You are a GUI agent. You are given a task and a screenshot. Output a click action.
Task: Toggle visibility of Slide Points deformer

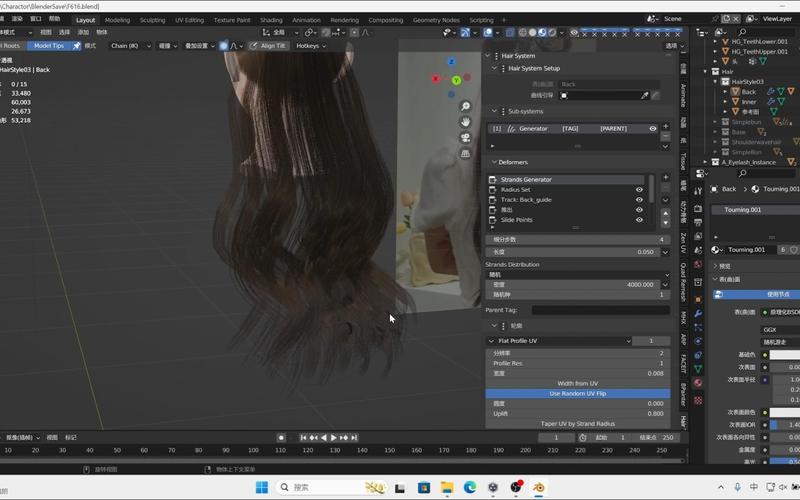[639, 220]
